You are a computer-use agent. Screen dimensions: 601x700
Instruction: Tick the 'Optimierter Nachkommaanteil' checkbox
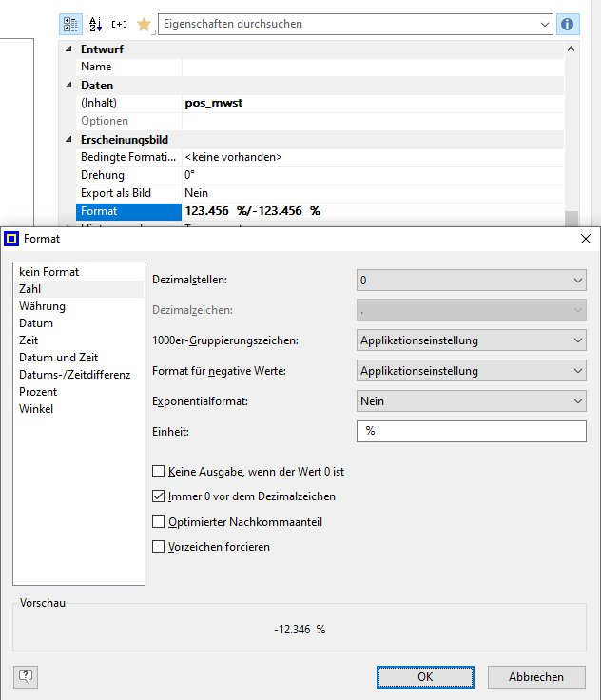pyautogui.click(x=159, y=521)
